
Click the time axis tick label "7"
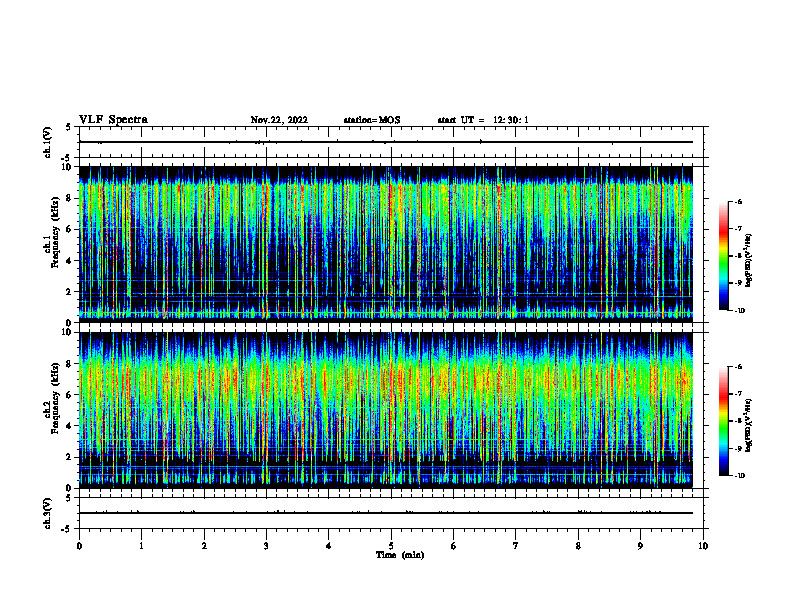coord(516,546)
